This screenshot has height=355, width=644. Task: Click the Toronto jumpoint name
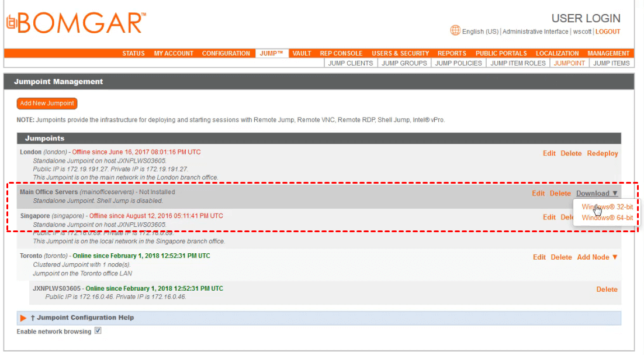pyautogui.click(x=31, y=256)
